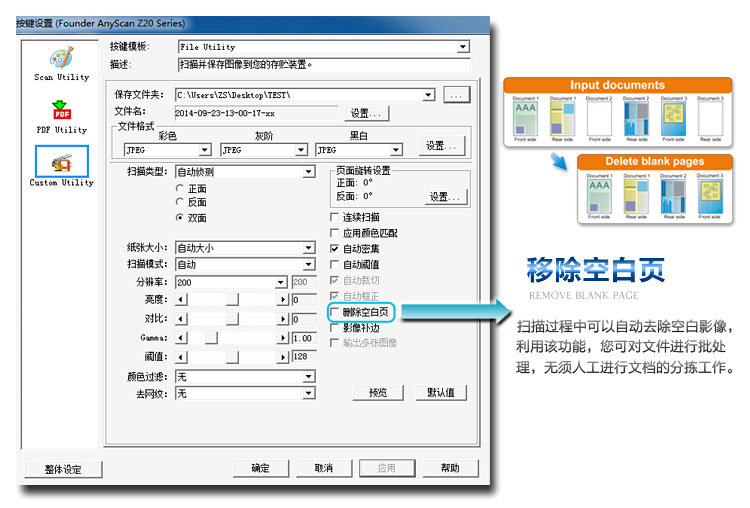Viewport: 750px width, 508px height.
Task: Select the Custom Utility icon
Action: click(x=62, y=163)
